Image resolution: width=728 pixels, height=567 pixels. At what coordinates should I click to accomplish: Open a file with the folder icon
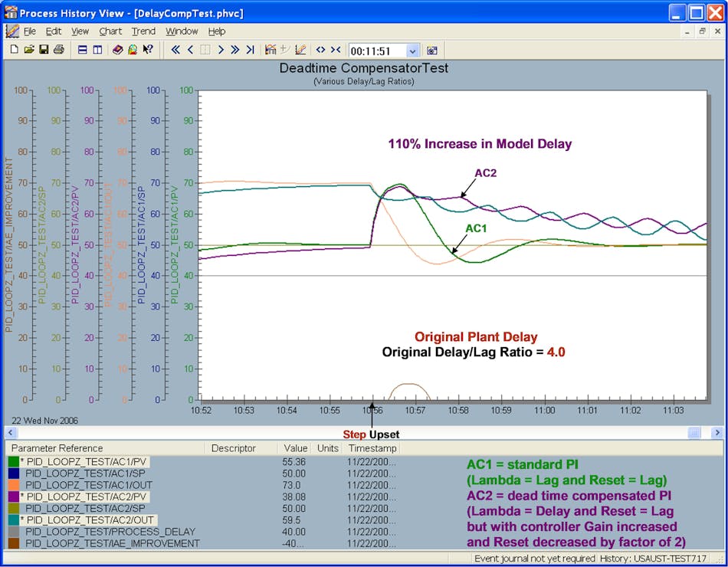(29, 51)
